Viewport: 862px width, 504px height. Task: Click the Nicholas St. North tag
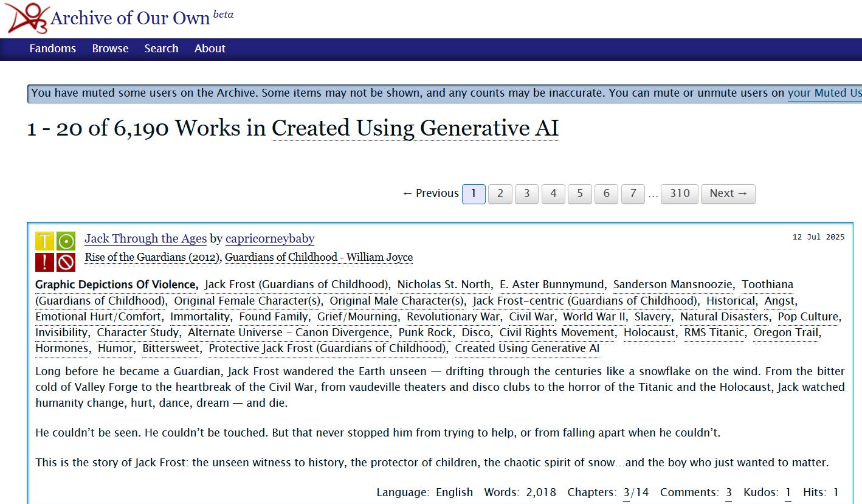(x=444, y=285)
